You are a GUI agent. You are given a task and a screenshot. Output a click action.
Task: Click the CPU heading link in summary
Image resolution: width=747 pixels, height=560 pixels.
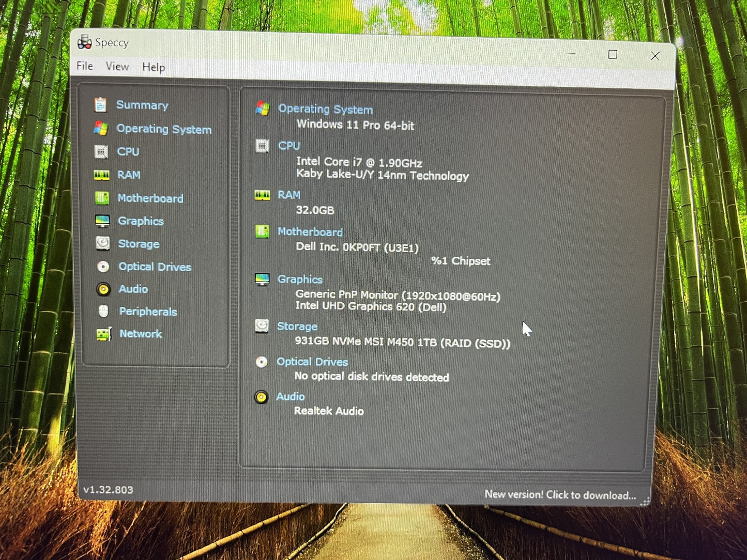coord(289,146)
